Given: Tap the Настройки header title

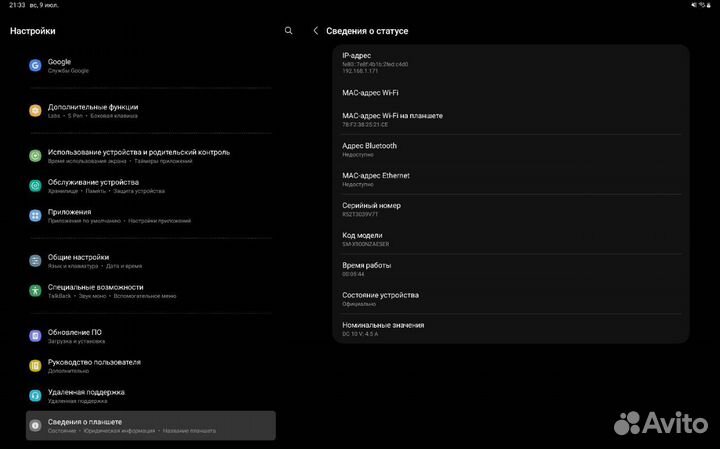Looking at the screenshot, I should click(x=33, y=31).
